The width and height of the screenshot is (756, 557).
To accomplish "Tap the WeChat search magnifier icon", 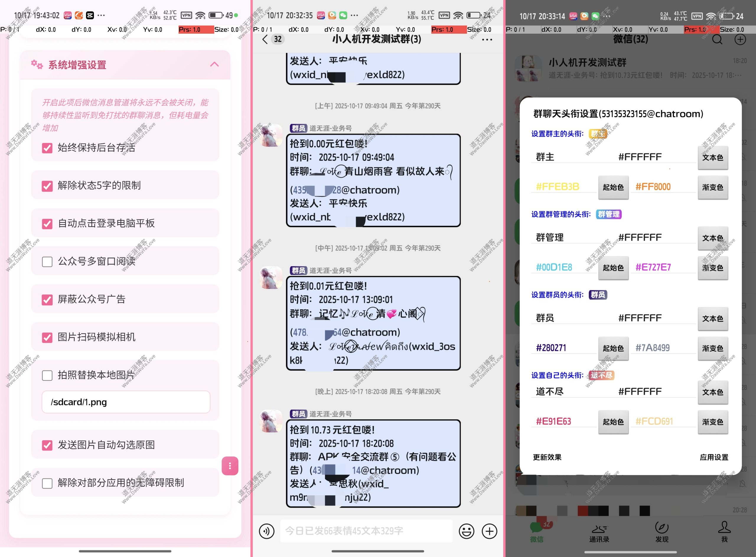I will click(717, 40).
